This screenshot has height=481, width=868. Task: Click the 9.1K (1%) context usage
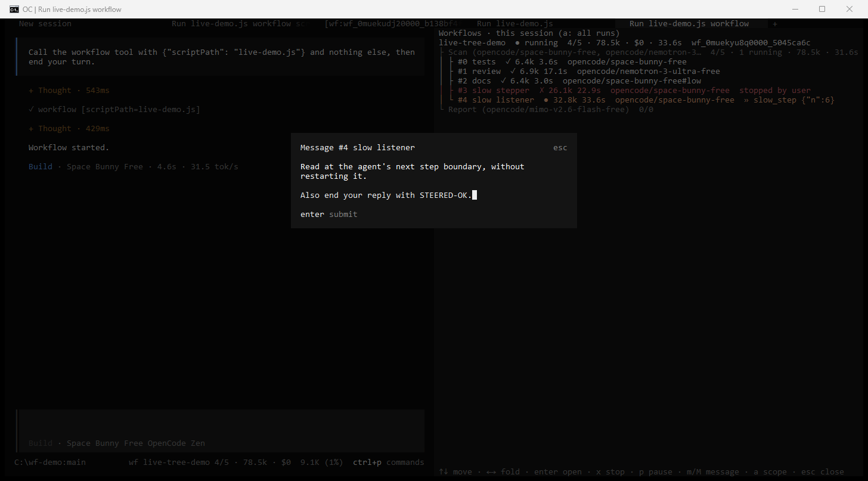[x=322, y=463]
